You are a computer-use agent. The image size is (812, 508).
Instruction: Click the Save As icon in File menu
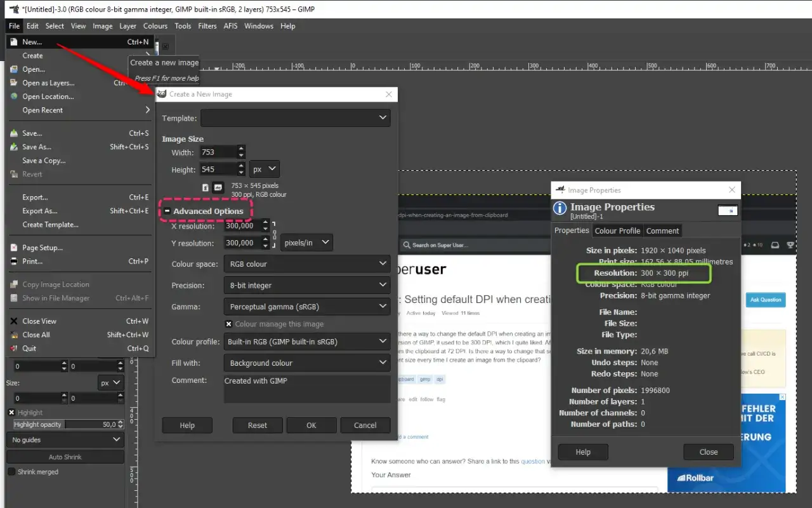14,147
